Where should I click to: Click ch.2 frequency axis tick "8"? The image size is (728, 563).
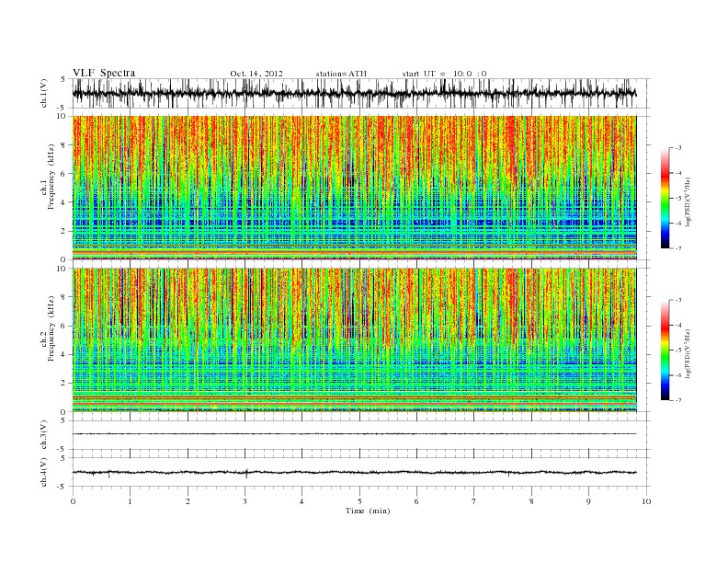[63, 297]
